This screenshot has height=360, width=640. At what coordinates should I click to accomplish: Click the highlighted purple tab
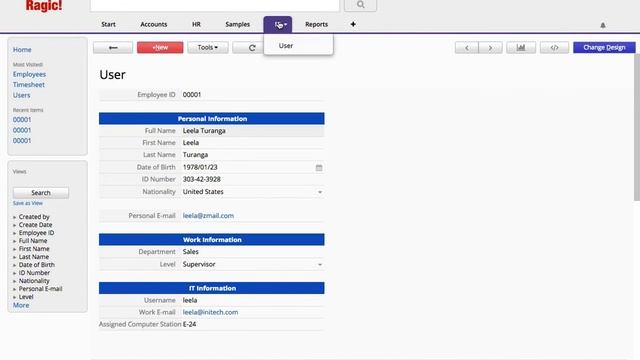click(278, 24)
